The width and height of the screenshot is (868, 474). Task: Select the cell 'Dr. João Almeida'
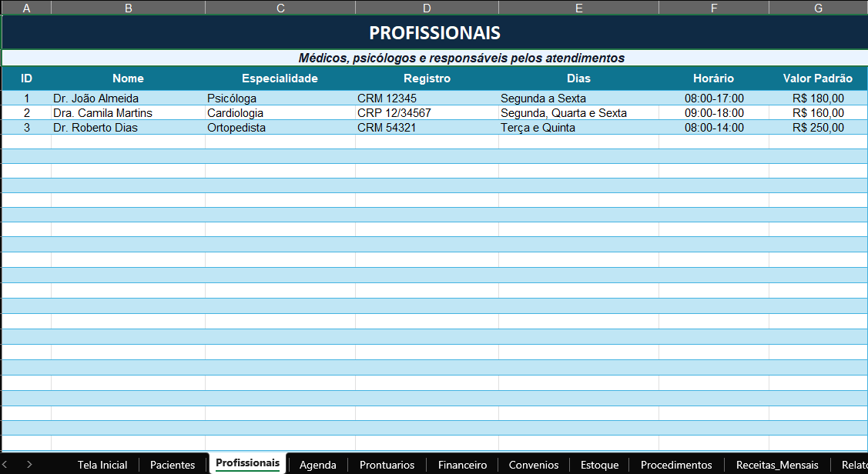coord(128,98)
